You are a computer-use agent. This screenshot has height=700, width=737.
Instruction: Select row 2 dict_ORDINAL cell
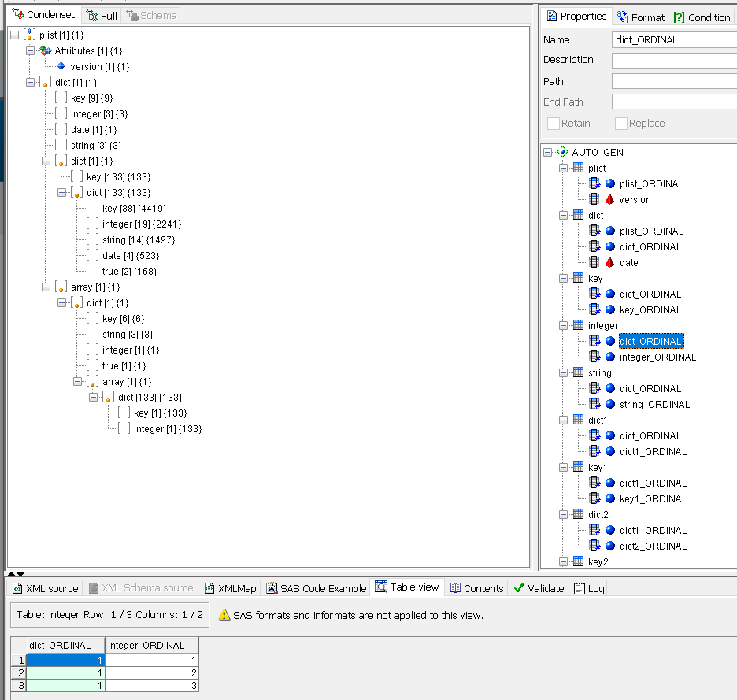tap(65, 672)
